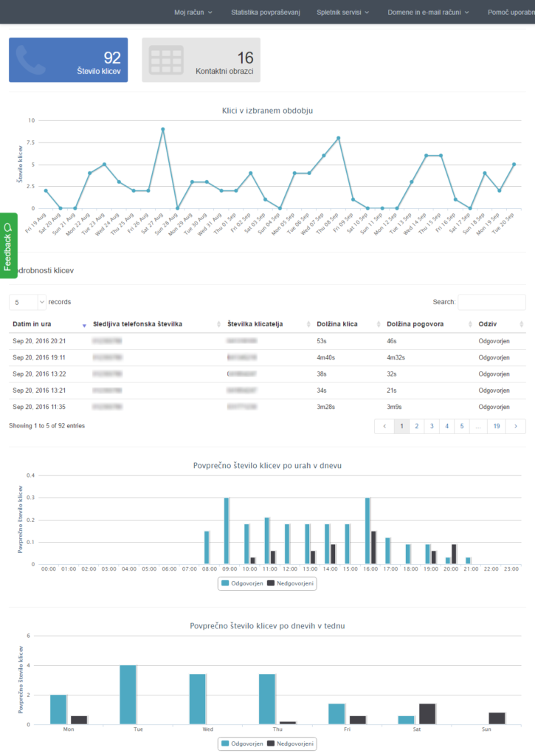The image size is (535, 756).
Task: Expand the Moj račun menu
Action: point(193,13)
